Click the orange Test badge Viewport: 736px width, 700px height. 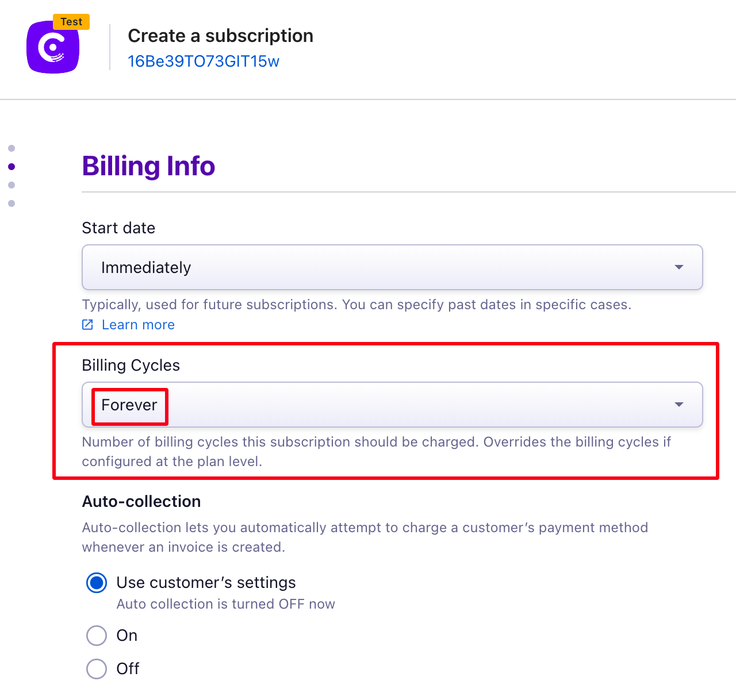click(x=71, y=22)
